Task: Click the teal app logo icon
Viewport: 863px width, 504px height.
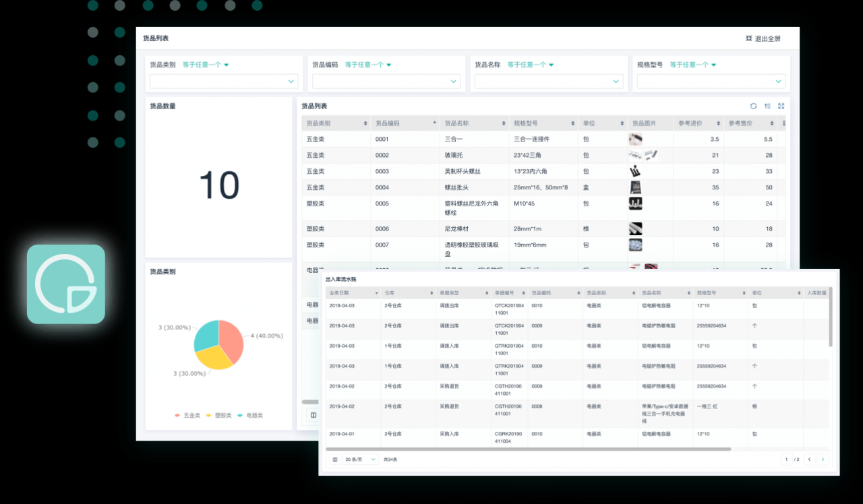Action: (x=66, y=284)
